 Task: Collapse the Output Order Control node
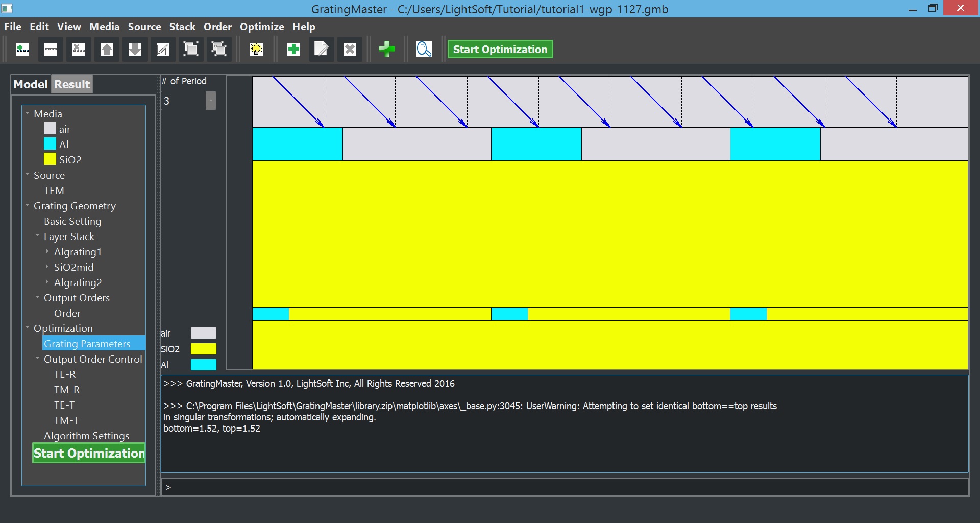point(37,359)
